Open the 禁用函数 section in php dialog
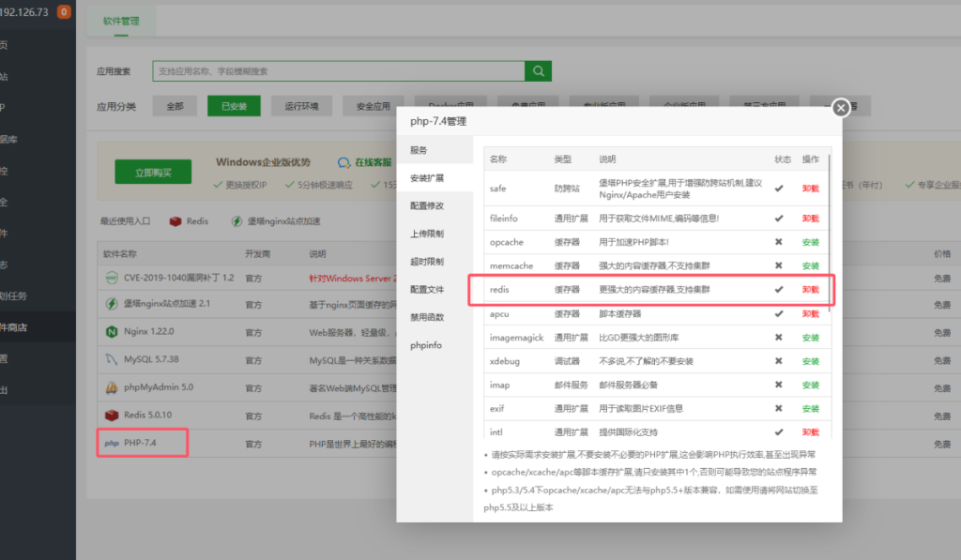961x560 pixels. 435,317
